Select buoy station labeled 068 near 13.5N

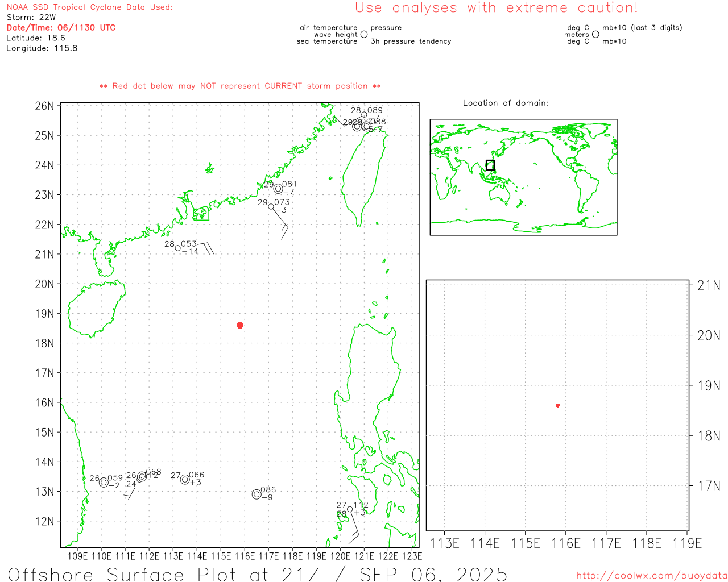142,476
